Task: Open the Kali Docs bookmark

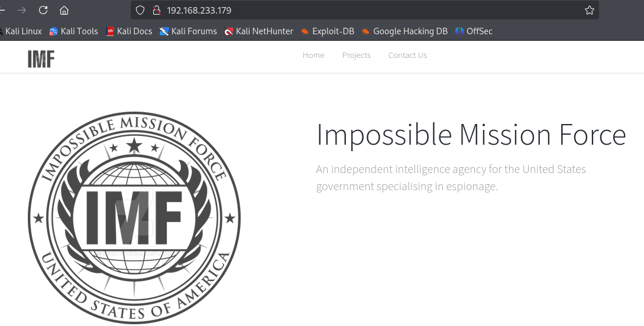Action: pyautogui.click(x=129, y=31)
